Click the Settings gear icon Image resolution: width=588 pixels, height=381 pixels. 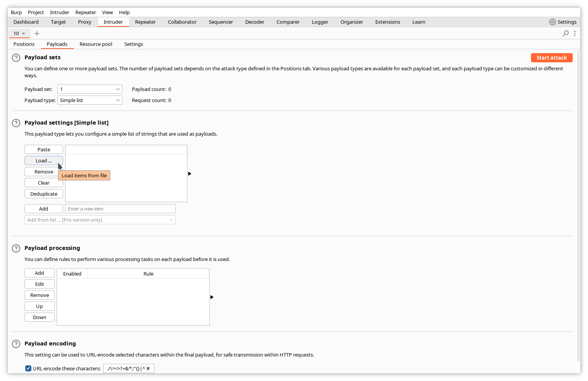pyautogui.click(x=552, y=22)
